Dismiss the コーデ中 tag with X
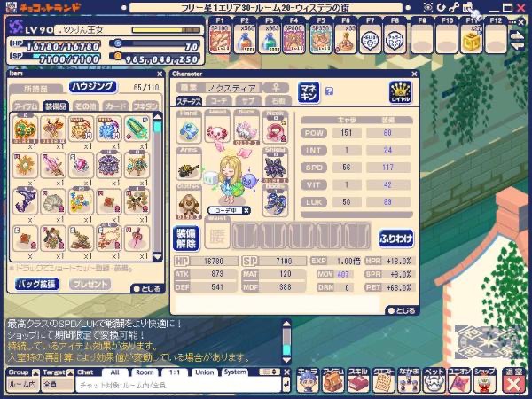This screenshot has height=399, width=532. (246, 211)
